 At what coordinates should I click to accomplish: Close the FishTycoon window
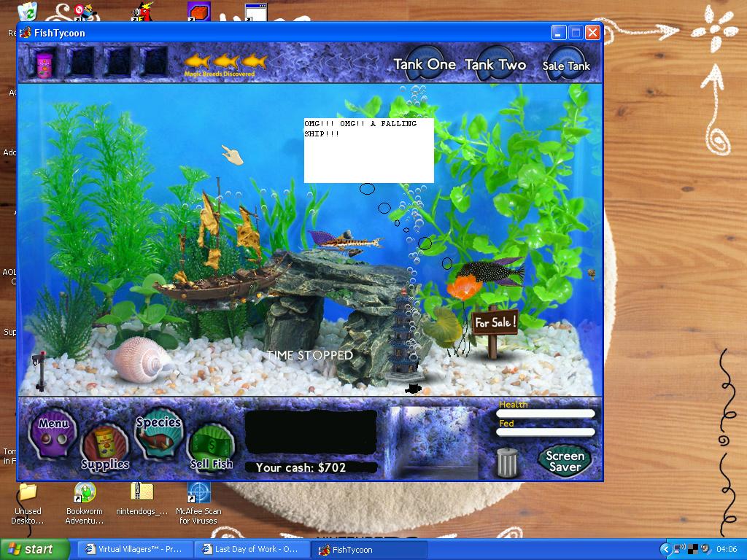click(592, 32)
